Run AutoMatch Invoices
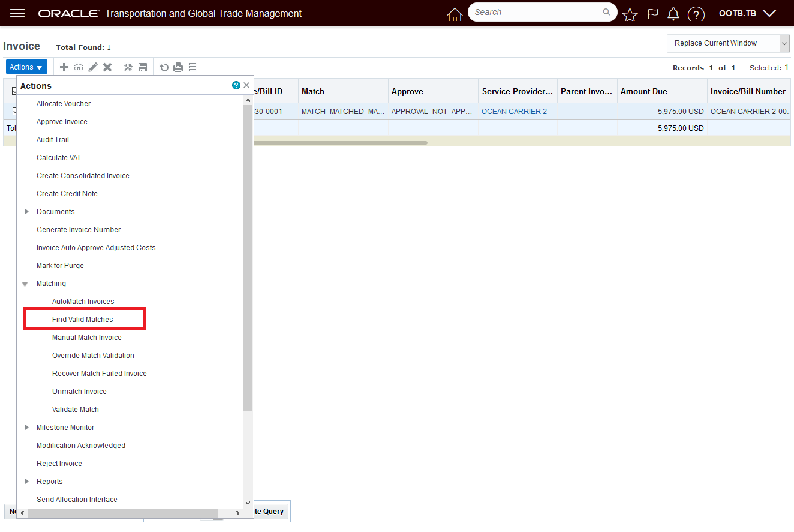This screenshot has height=532, width=794. 83,302
